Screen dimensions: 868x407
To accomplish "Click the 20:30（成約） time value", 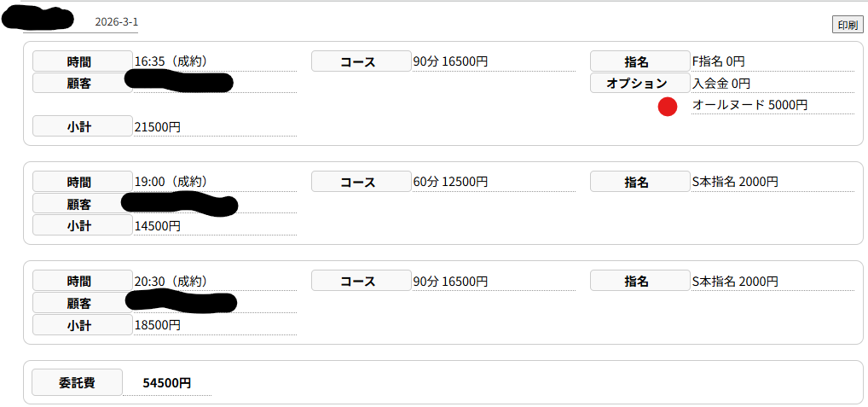I will [171, 282].
